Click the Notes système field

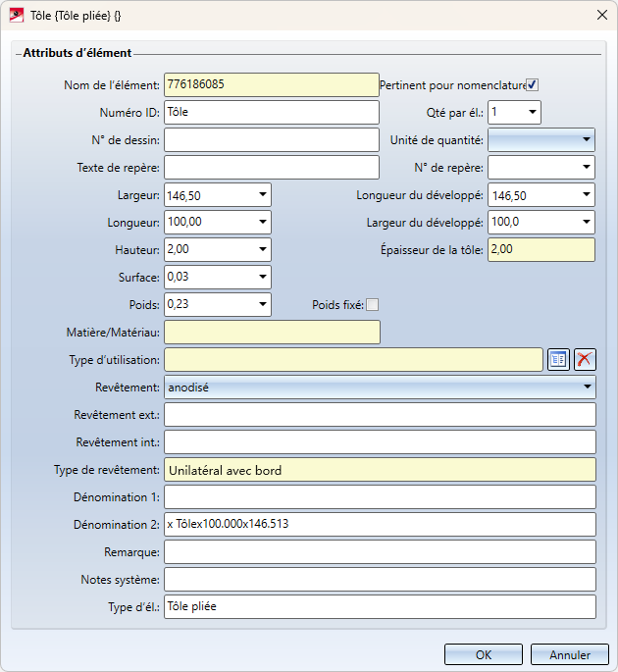pyautogui.click(x=381, y=580)
